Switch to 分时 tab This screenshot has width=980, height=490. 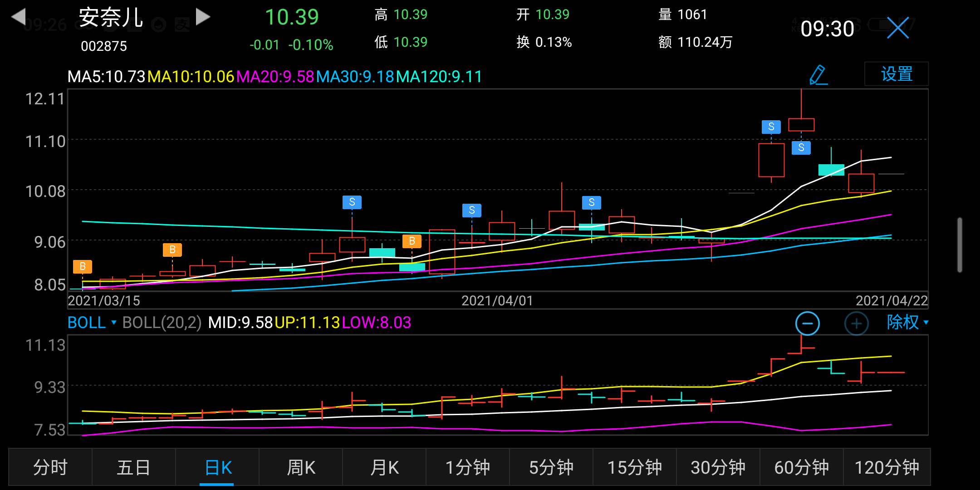tap(50, 467)
